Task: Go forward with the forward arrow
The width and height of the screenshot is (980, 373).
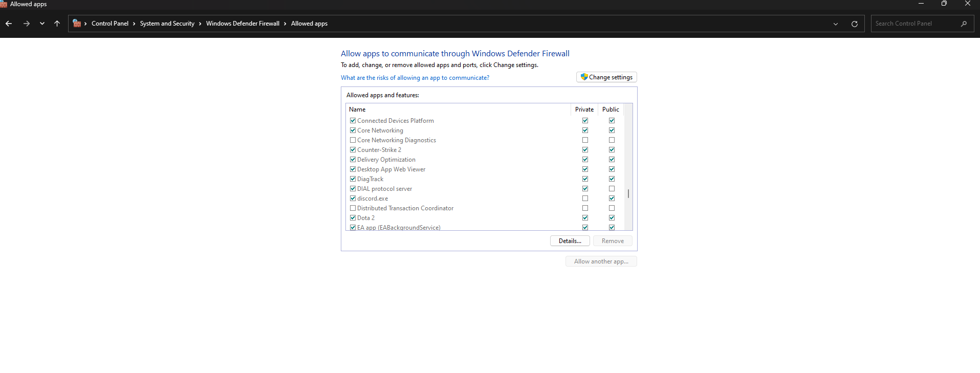Action: (27, 24)
